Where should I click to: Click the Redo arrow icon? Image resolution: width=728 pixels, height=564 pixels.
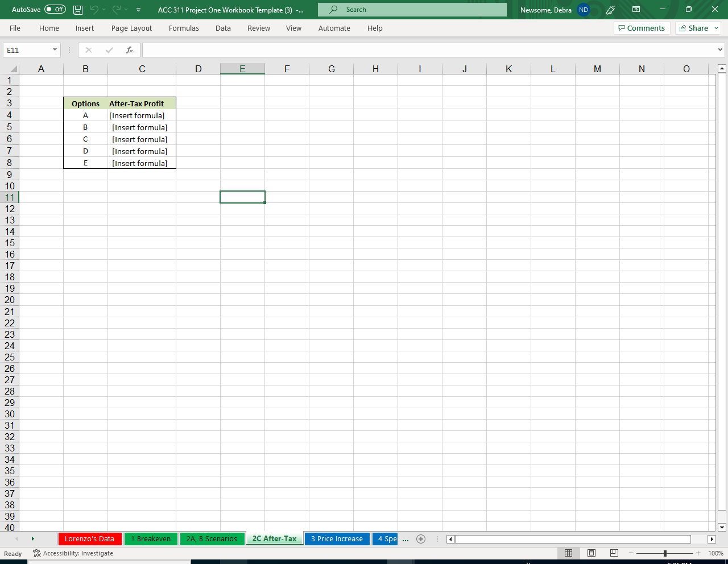tap(117, 10)
